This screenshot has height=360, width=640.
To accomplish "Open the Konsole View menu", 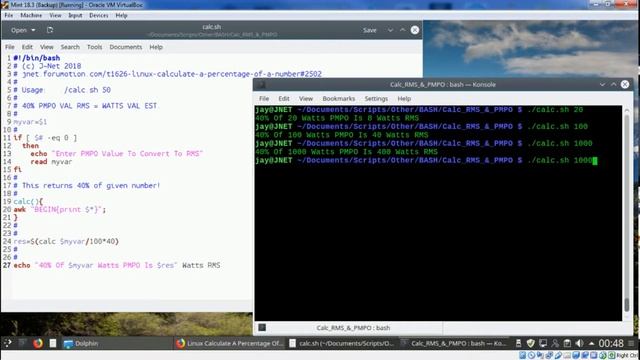I will (x=306, y=99).
